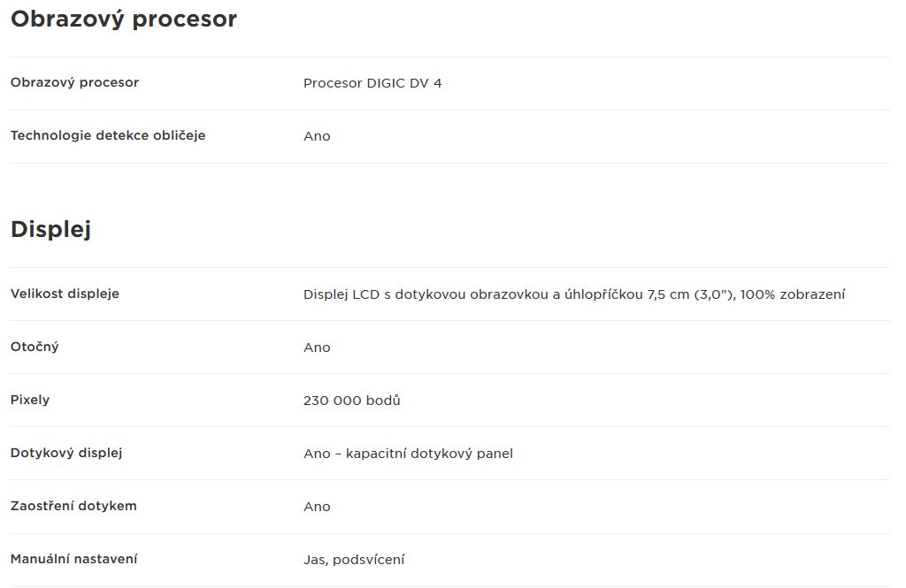
Task: Click the Obrazový procesor section heading
Action: click(x=124, y=19)
